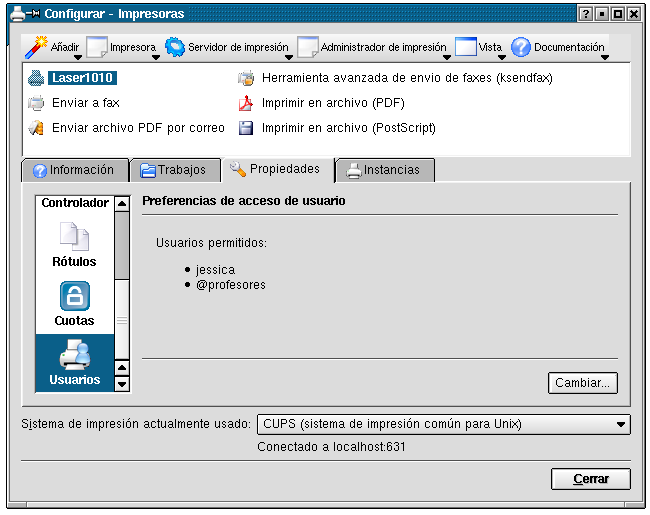Open the Rótulos properties section
The height and width of the screenshot is (515, 650).
pos(74,245)
